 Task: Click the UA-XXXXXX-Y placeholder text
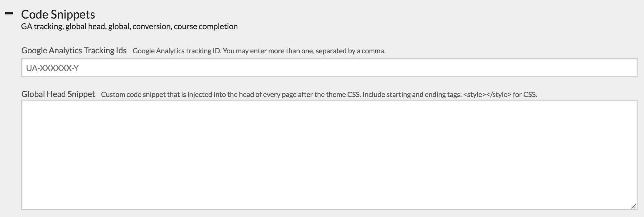(52, 68)
